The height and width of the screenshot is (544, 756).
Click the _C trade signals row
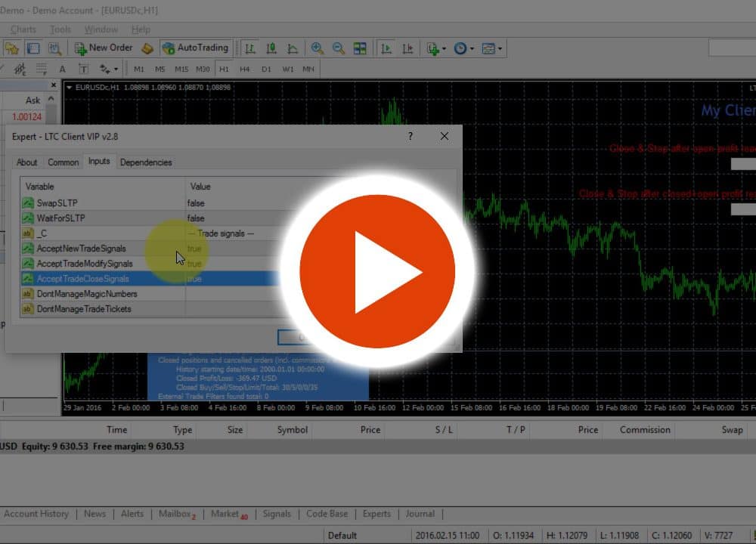151,233
